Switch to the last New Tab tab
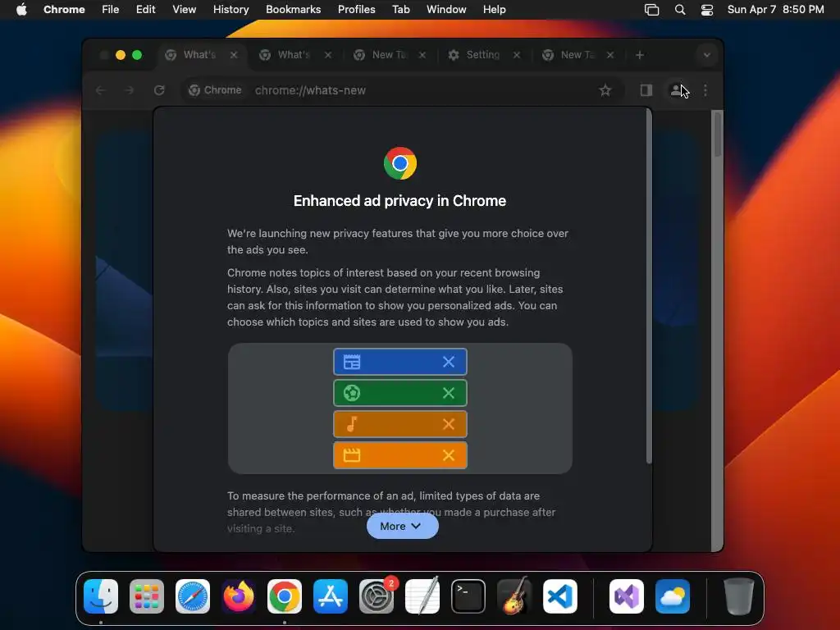Viewport: 840px width, 630px height. pos(578,55)
